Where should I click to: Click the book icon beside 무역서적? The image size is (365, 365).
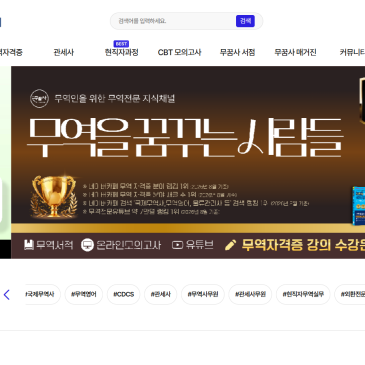pyautogui.click(x=29, y=245)
